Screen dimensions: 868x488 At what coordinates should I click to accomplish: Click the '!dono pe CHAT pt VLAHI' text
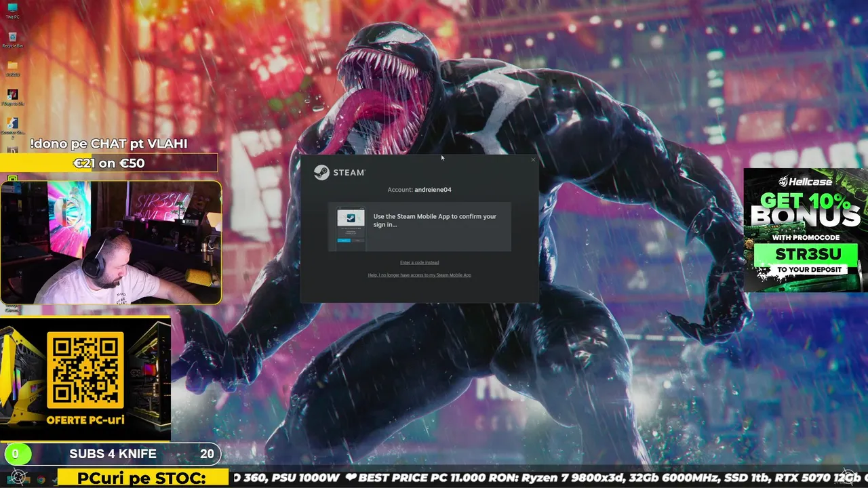click(x=108, y=144)
